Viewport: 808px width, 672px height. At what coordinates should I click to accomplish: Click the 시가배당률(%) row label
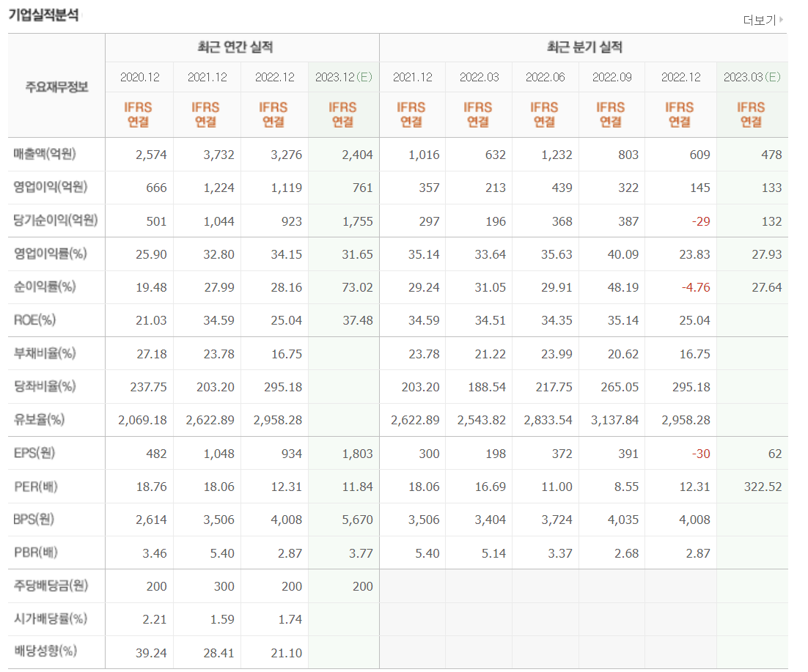51,619
